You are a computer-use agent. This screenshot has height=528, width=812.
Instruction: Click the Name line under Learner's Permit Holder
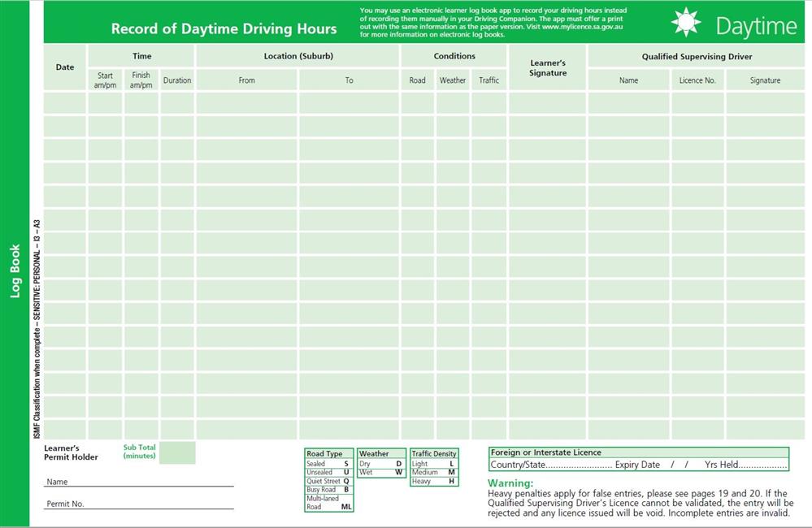pos(138,482)
